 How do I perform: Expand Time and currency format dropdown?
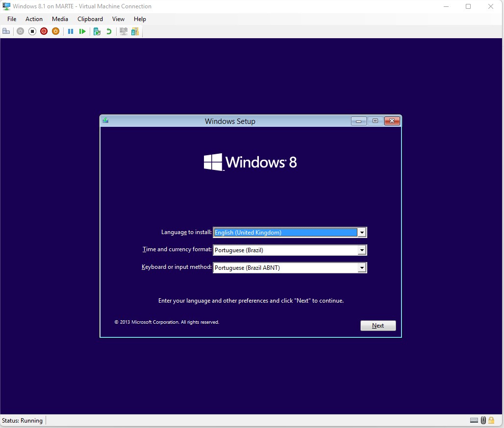362,250
